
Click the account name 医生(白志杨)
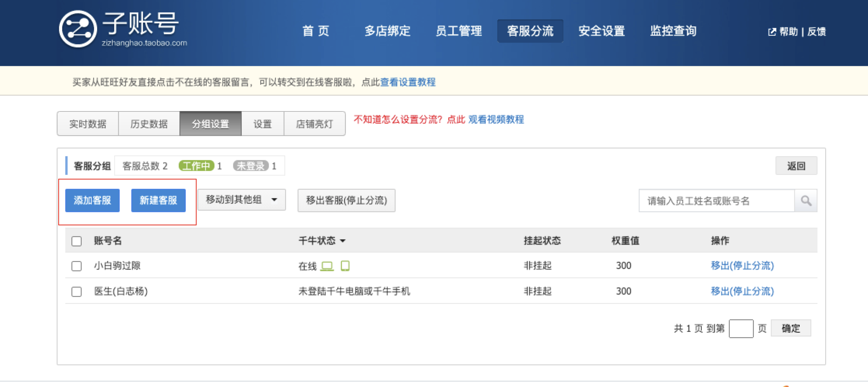121,291
